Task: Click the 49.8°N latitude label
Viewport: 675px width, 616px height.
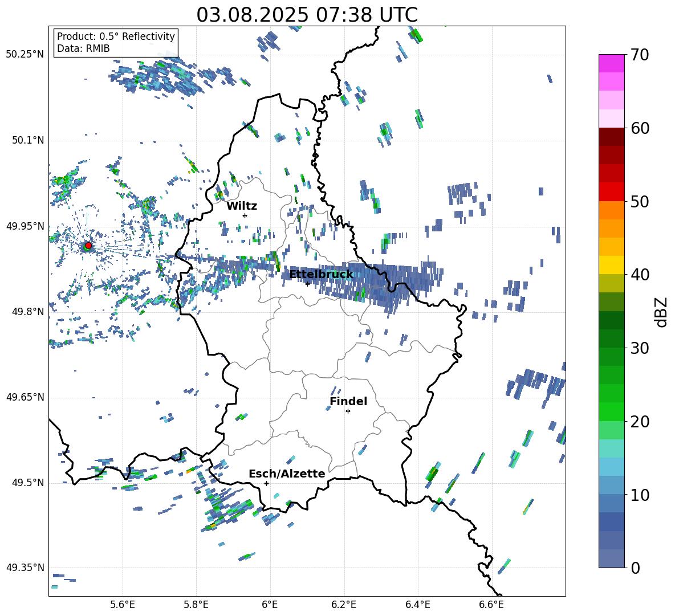Action: 27,312
